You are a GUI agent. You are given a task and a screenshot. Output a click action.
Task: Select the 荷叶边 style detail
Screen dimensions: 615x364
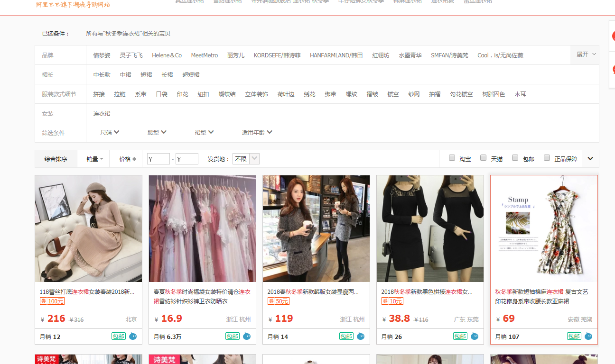pos(286,94)
